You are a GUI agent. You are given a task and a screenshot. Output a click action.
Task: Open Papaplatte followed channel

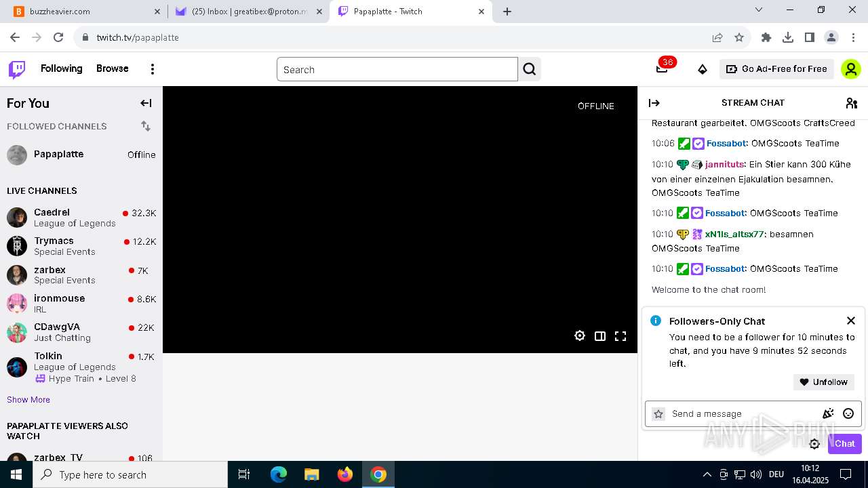81,155
